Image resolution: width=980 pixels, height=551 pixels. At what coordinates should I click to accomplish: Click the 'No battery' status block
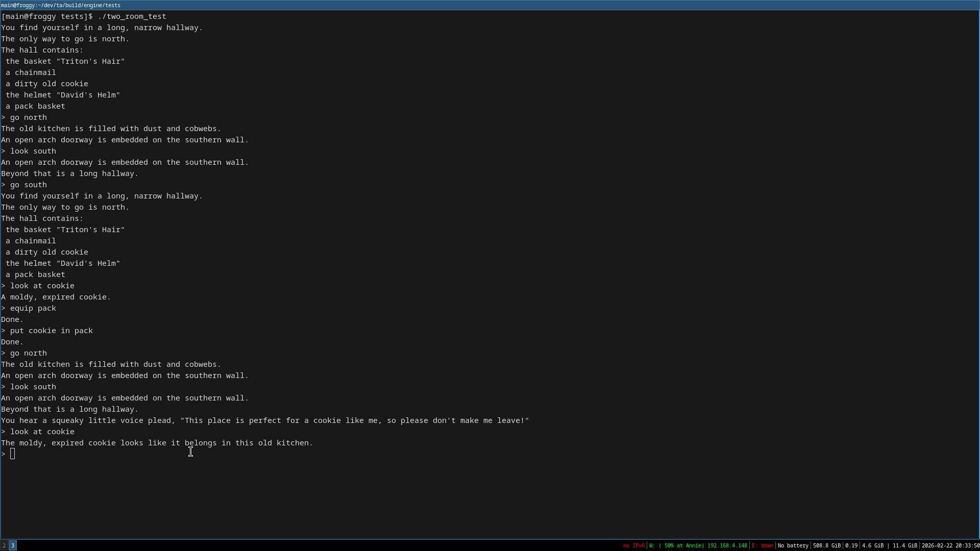793,545
